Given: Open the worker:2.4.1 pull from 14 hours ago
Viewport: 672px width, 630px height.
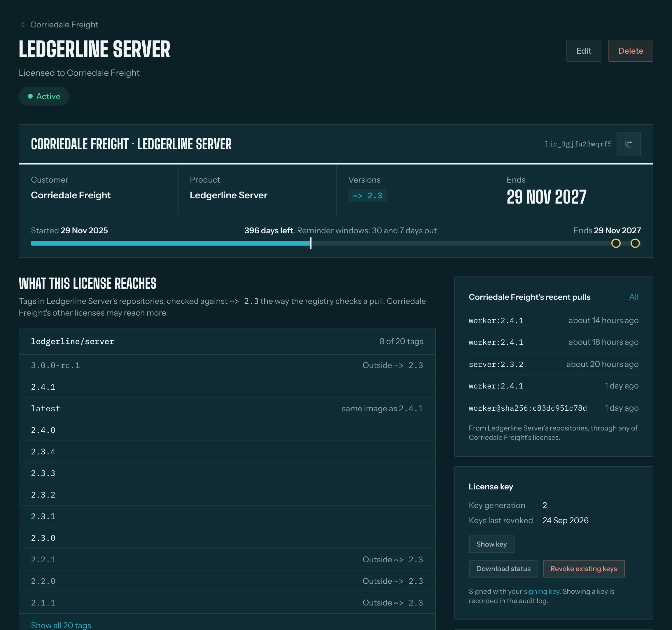Looking at the screenshot, I should point(553,321).
